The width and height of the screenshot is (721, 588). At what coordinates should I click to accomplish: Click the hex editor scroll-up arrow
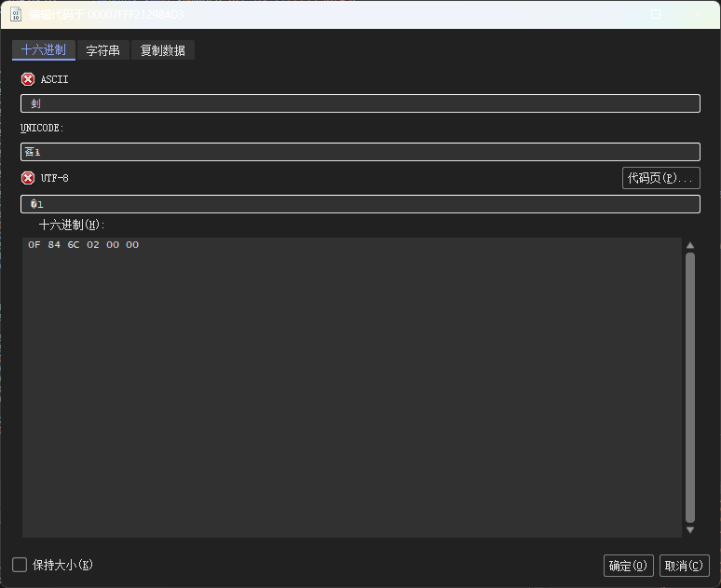tap(690, 245)
